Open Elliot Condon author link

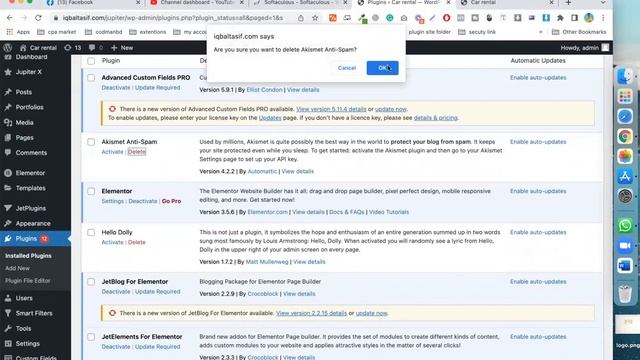pyautogui.click(x=264, y=90)
